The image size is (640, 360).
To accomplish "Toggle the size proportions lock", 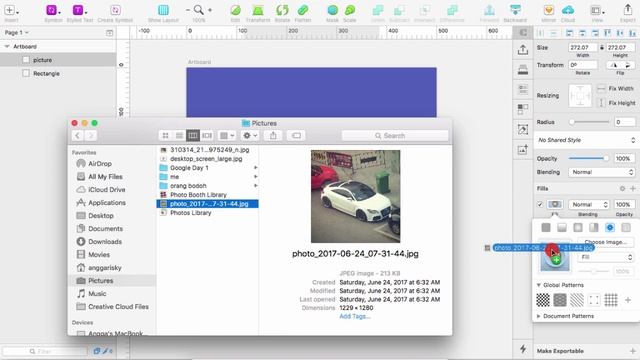I will point(602,48).
